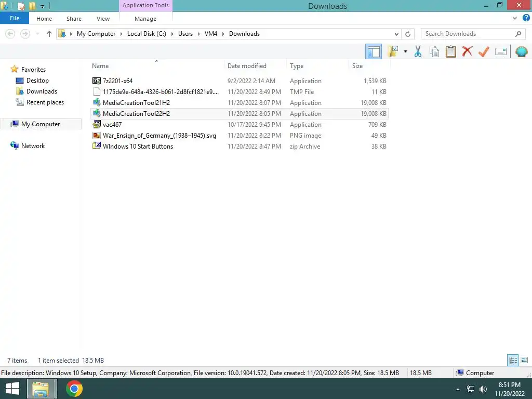Screen dimensions: 532x399
Task: Select My Computer in the navigation pane
Action: pyautogui.click(x=41, y=124)
